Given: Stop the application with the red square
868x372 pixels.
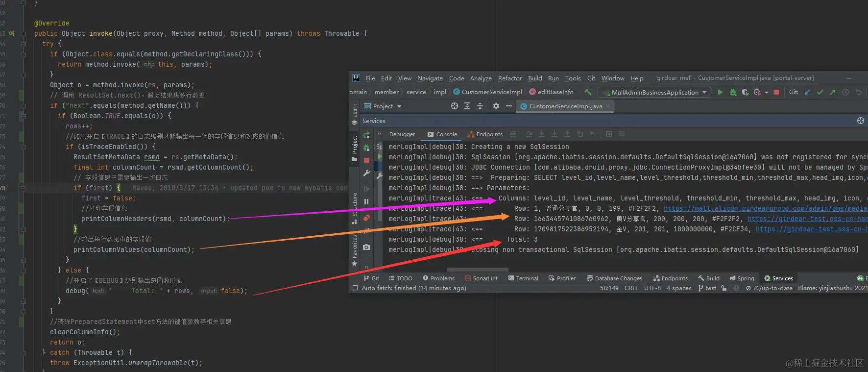Looking at the screenshot, I should 776,92.
